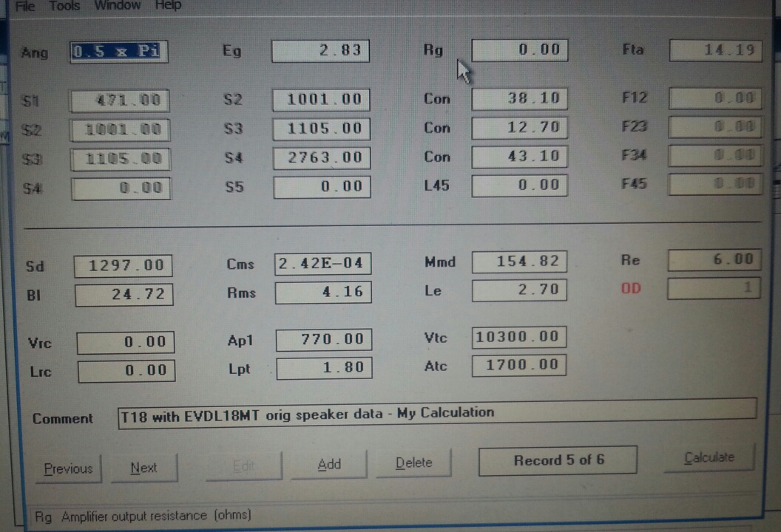
Task: Click the Ap1 field showing 770.00
Action: pos(324,340)
